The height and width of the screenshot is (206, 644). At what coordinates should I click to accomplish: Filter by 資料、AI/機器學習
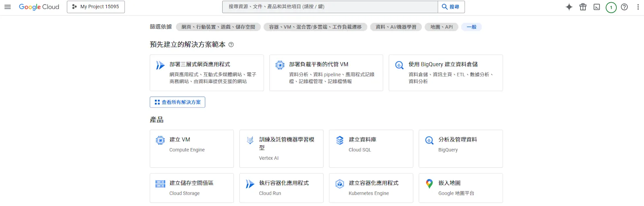(396, 27)
